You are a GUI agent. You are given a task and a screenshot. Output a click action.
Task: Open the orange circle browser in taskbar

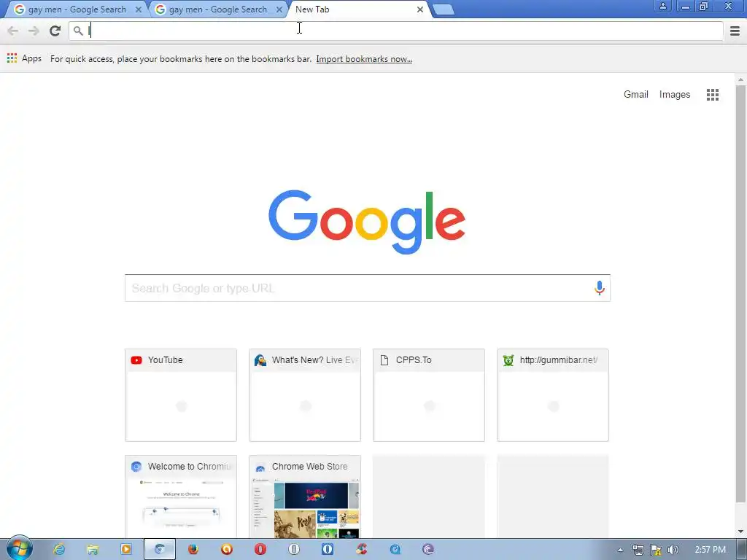227,549
